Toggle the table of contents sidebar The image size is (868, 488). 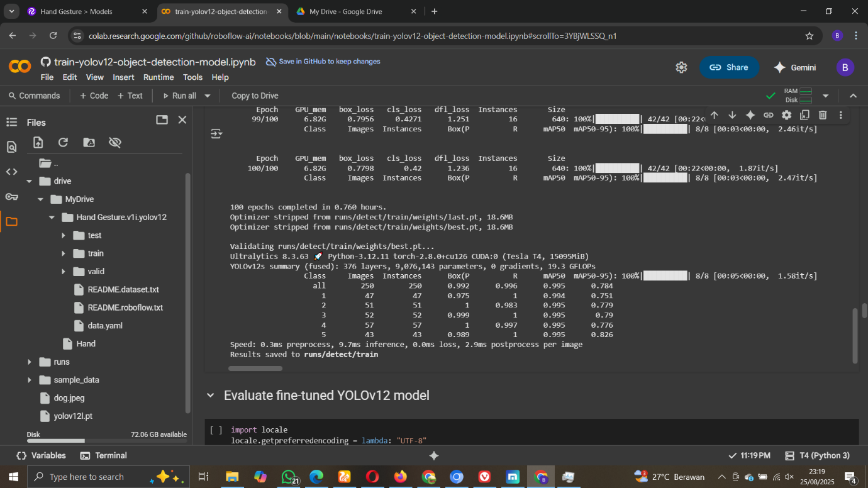(x=11, y=122)
